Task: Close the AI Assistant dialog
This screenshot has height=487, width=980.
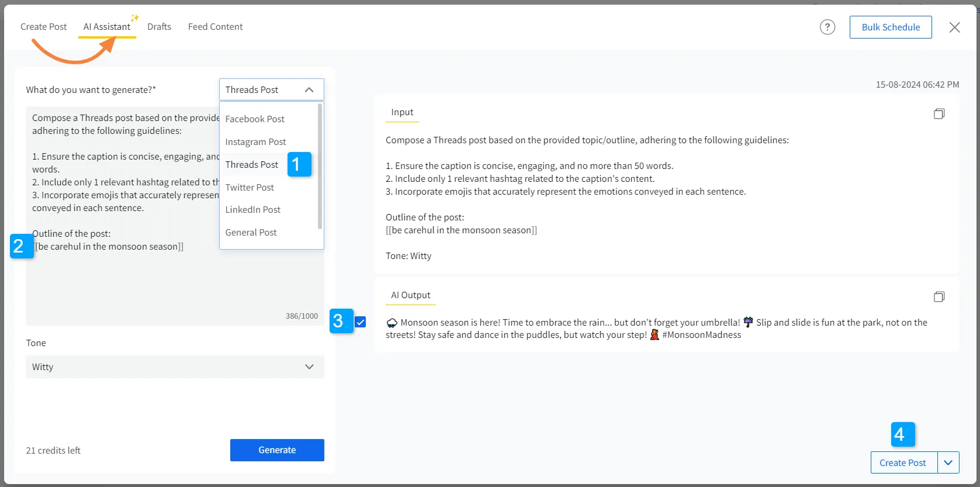Action: coord(954,27)
